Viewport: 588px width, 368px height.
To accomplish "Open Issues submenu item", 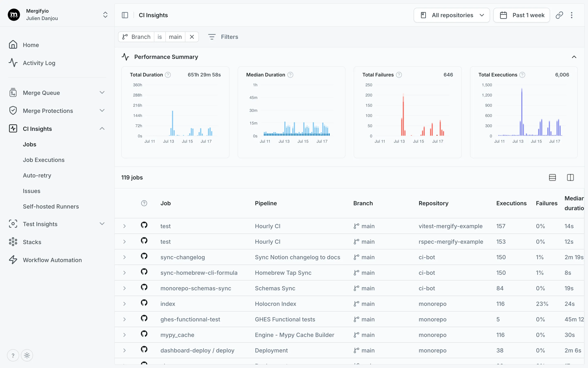I will 32,191.
